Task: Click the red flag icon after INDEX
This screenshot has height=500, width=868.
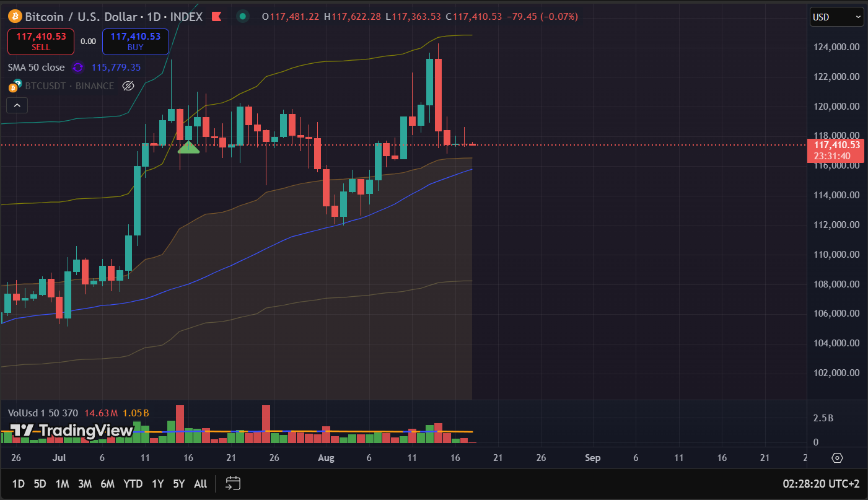Action: (x=217, y=17)
